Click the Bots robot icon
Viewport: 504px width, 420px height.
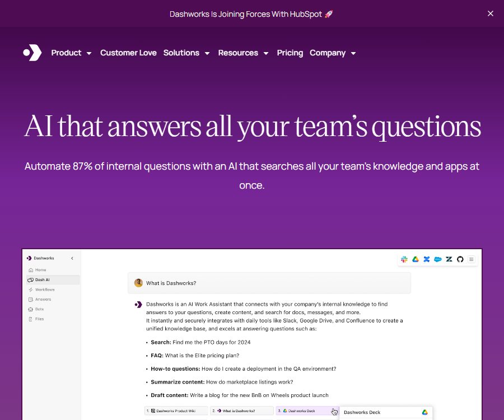click(x=31, y=309)
